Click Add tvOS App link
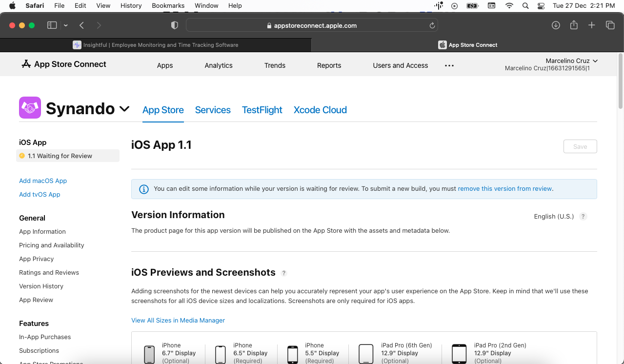This screenshot has height=364, width=624. (x=40, y=194)
